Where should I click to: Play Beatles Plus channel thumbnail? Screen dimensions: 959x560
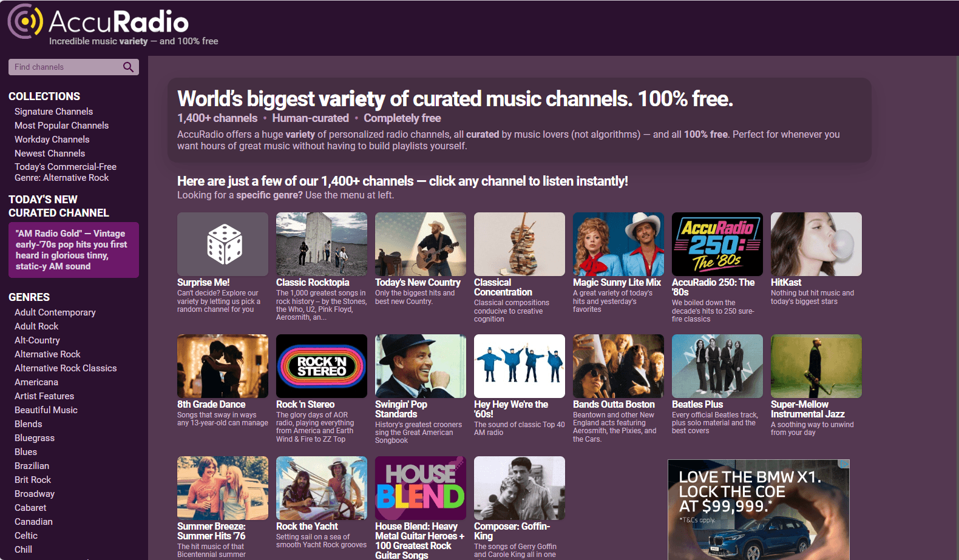717,366
